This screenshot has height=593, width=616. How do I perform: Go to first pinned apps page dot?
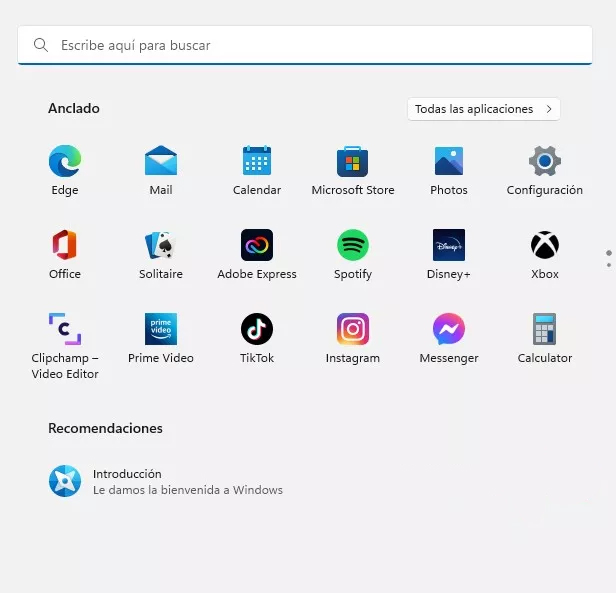point(609,253)
